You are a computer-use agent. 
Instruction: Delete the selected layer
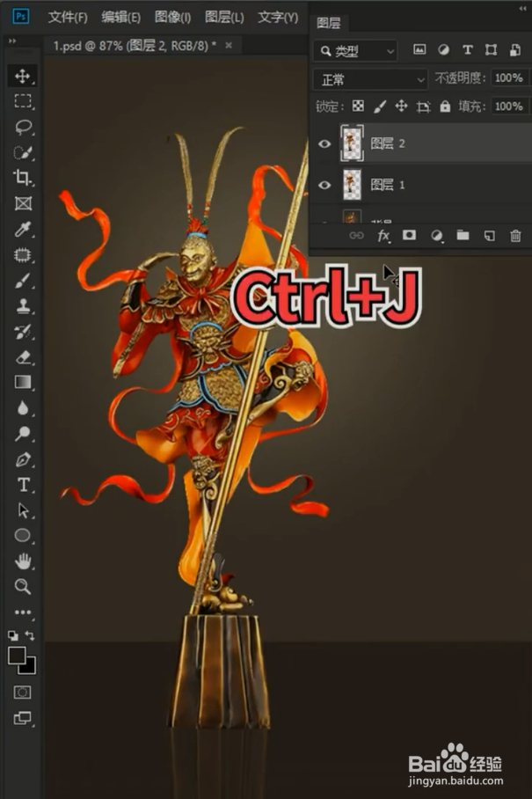tap(515, 236)
